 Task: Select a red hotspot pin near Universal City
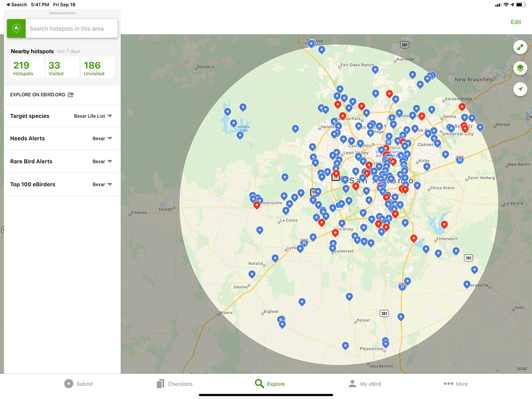click(465, 128)
